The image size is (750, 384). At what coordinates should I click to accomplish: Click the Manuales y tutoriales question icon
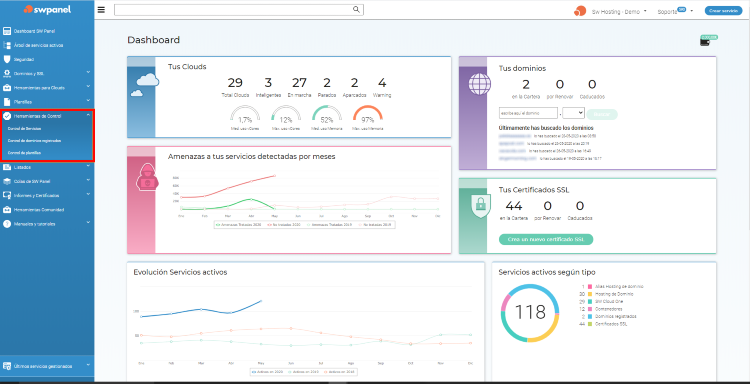point(7,224)
